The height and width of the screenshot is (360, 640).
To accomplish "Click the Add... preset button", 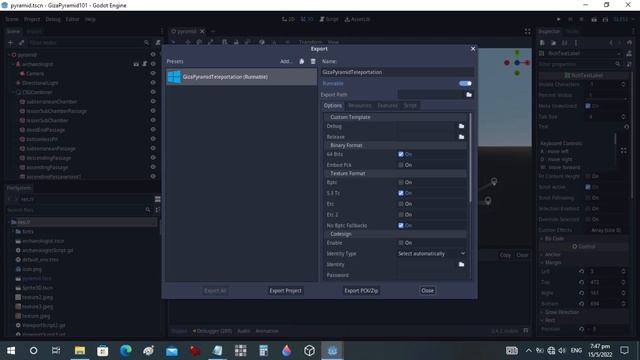I will click(286, 61).
